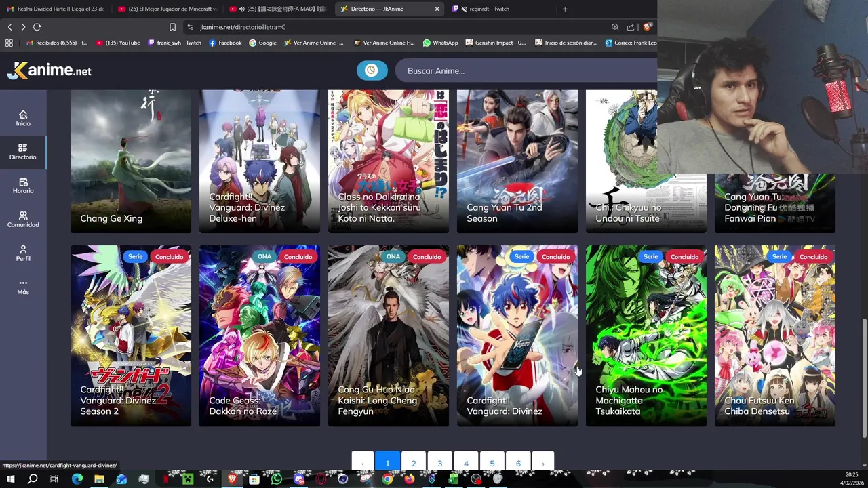868x488 pixels.
Task: Open Chiyu Mahou no Machigatta Tsukaikata card
Action: (646, 335)
